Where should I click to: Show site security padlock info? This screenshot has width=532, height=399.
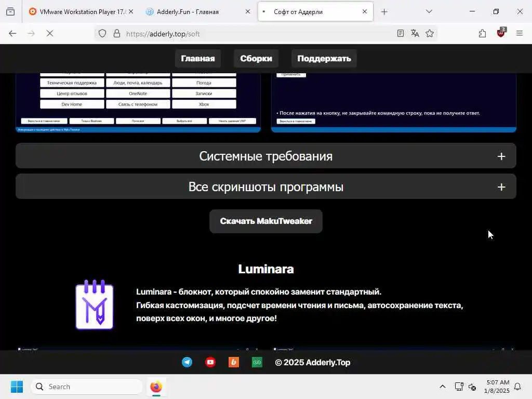point(117,34)
